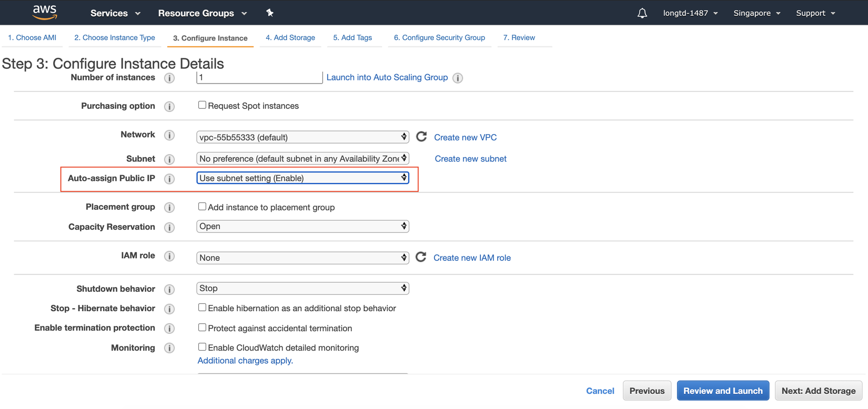Refresh the Network VPC list

point(421,137)
